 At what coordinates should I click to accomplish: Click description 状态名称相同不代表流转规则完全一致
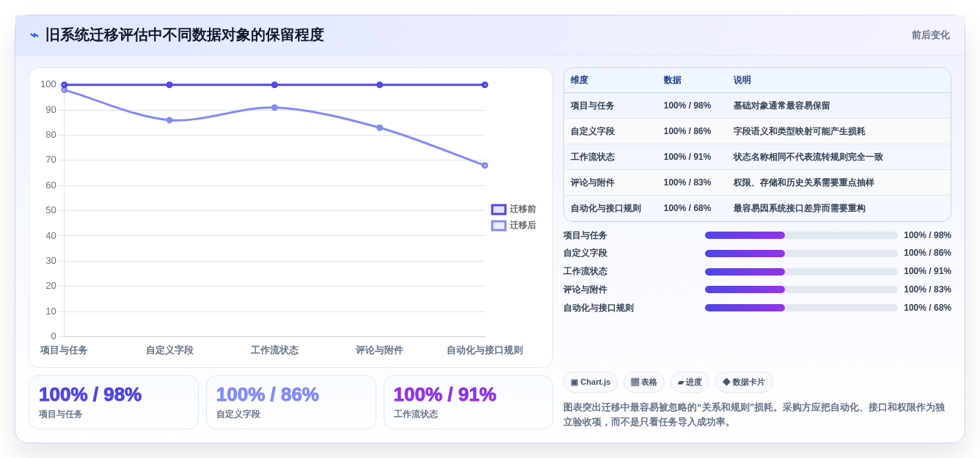pyautogui.click(x=808, y=158)
